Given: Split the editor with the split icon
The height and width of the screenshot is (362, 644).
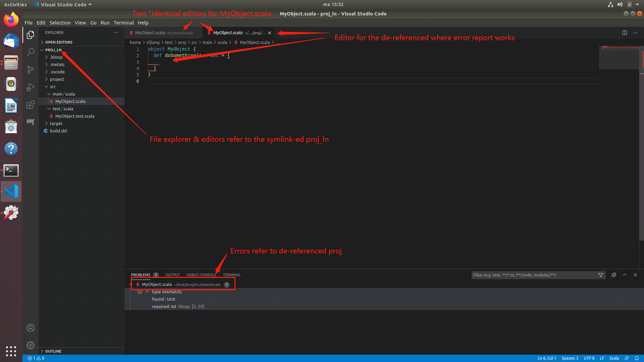Looking at the screenshot, I should (625, 33).
